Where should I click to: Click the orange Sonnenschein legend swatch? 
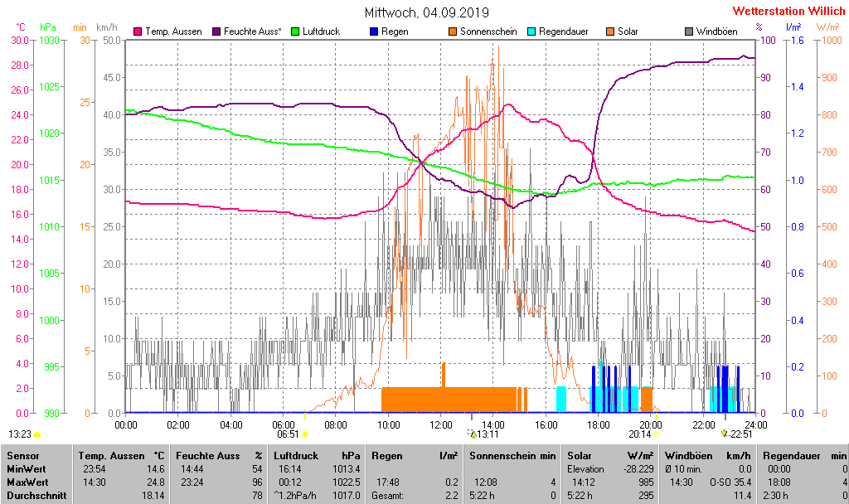pos(453,32)
